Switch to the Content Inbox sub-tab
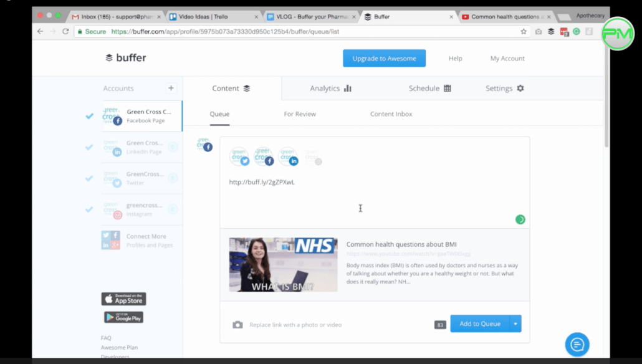Viewport: 642px width, 364px height. tap(391, 114)
